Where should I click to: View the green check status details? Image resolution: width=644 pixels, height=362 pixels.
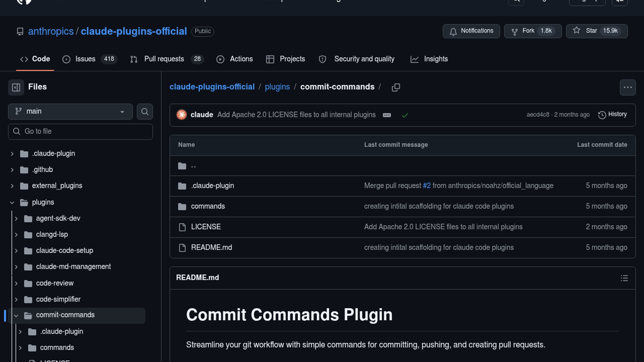click(x=405, y=115)
